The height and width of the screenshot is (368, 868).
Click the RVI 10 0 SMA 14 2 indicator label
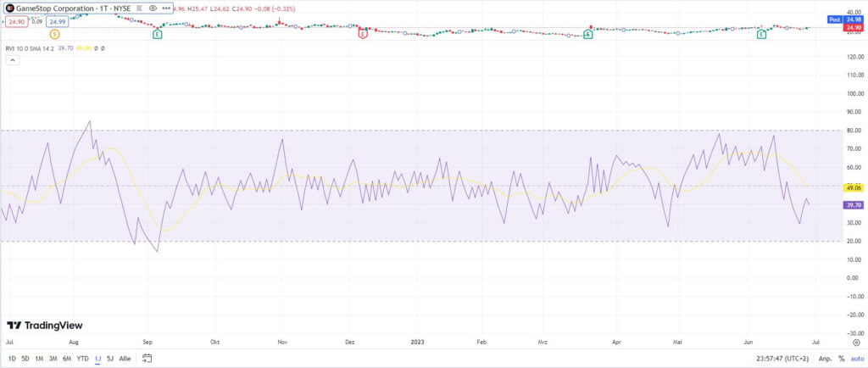point(30,48)
